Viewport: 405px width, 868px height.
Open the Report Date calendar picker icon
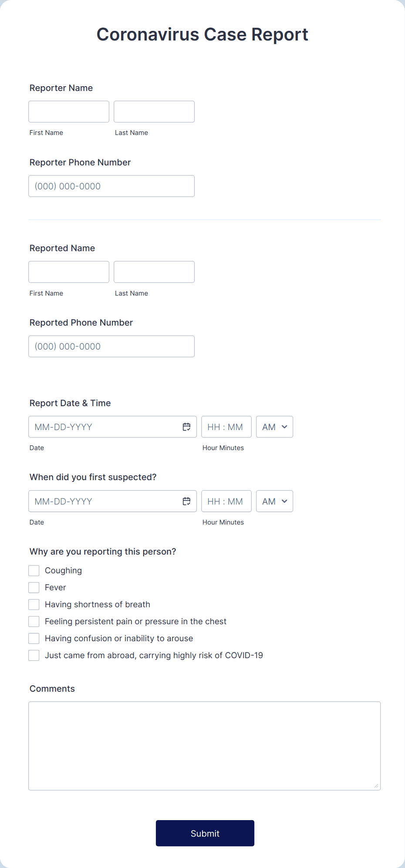[186, 427]
